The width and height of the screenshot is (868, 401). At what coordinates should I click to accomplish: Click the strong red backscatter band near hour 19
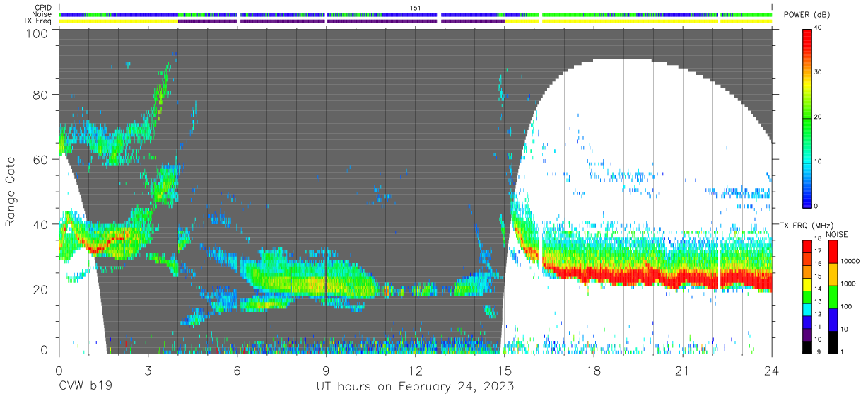point(623,275)
